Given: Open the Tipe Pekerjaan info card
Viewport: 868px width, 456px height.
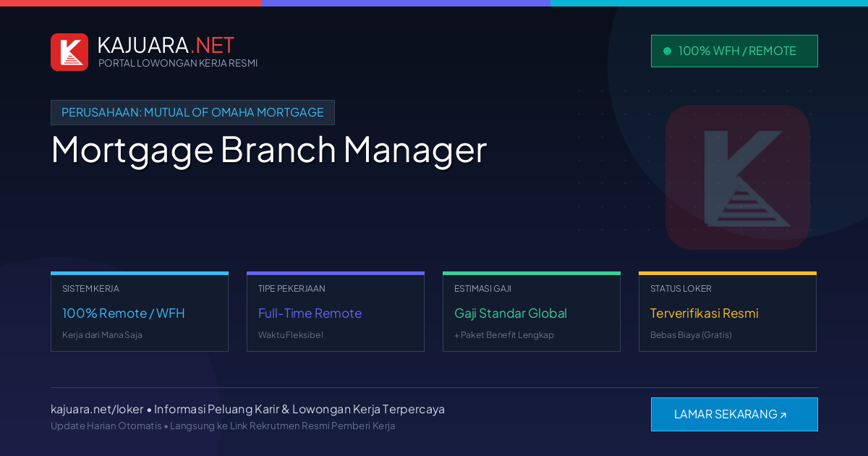Looking at the screenshot, I should pyautogui.click(x=336, y=312).
